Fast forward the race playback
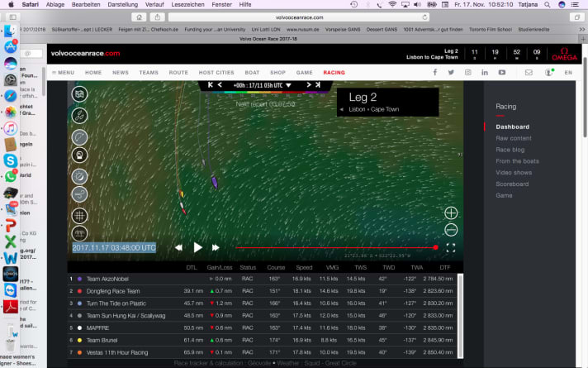The width and height of the screenshot is (588, 368). [216, 247]
